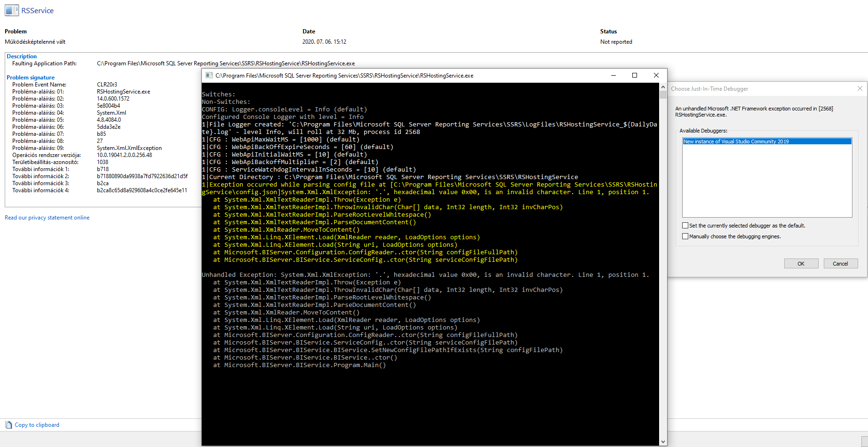The width and height of the screenshot is (868, 447).
Task: Open 'Read our privacy statement online' link
Action: coord(47,218)
